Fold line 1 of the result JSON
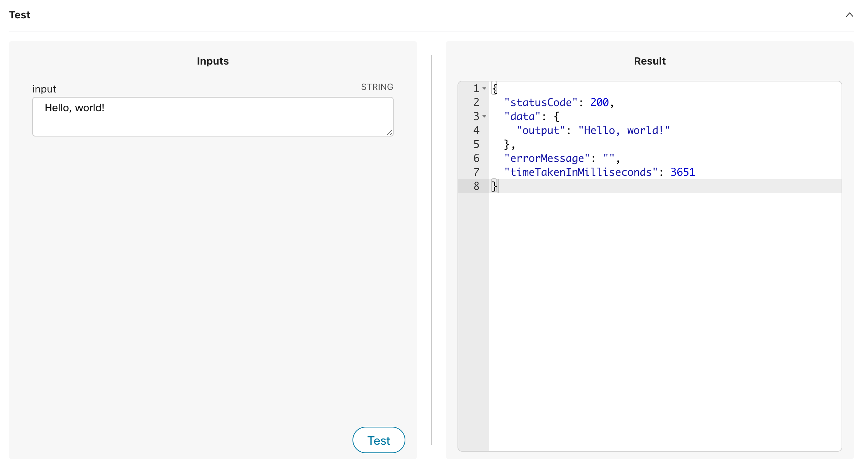 (x=484, y=88)
